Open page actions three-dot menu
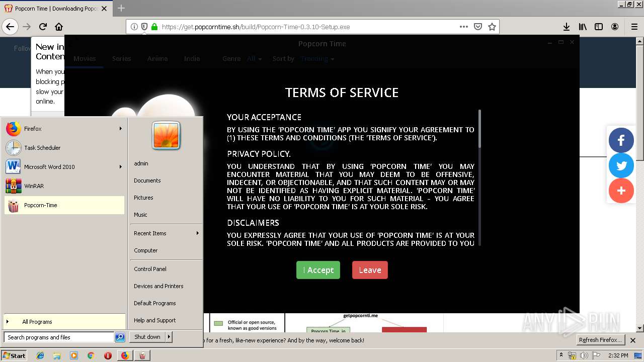The image size is (644, 362). pyautogui.click(x=464, y=27)
